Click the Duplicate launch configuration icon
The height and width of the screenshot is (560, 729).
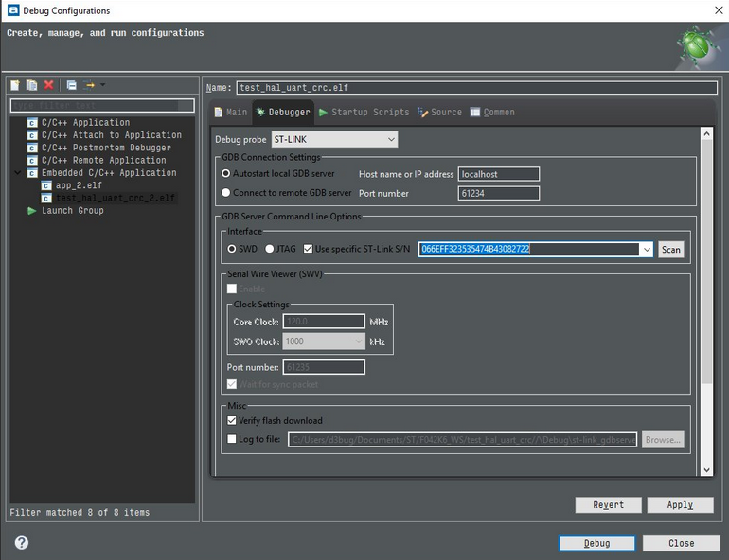32,85
